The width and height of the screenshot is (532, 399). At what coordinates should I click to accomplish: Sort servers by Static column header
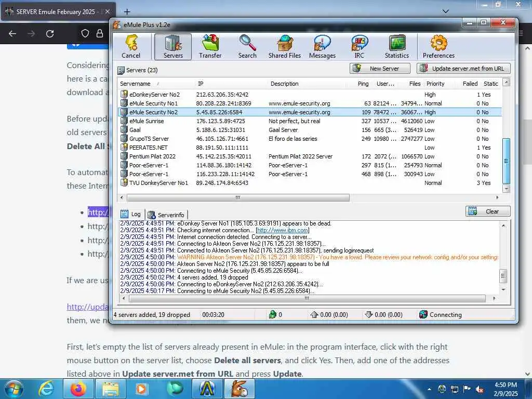coord(490,84)
